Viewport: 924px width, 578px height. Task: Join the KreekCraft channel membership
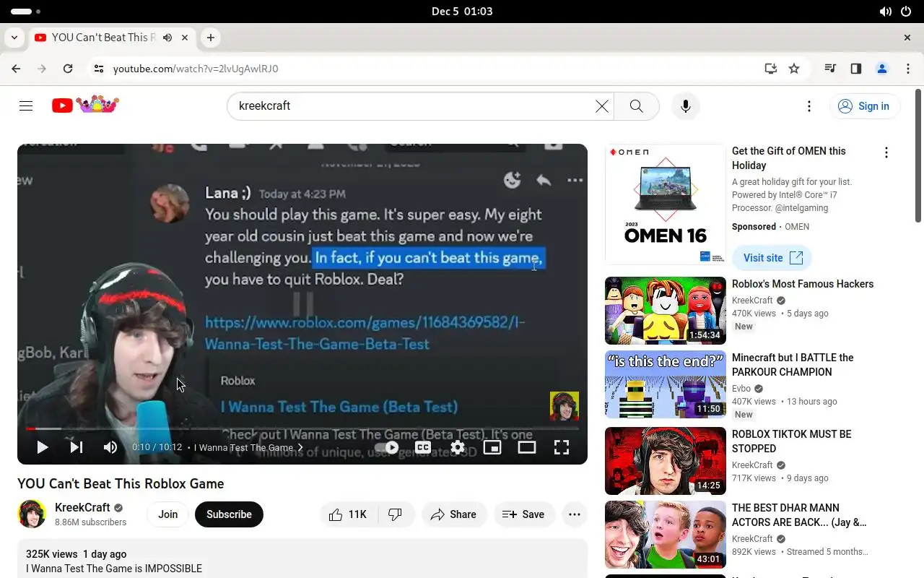[168, 514]
